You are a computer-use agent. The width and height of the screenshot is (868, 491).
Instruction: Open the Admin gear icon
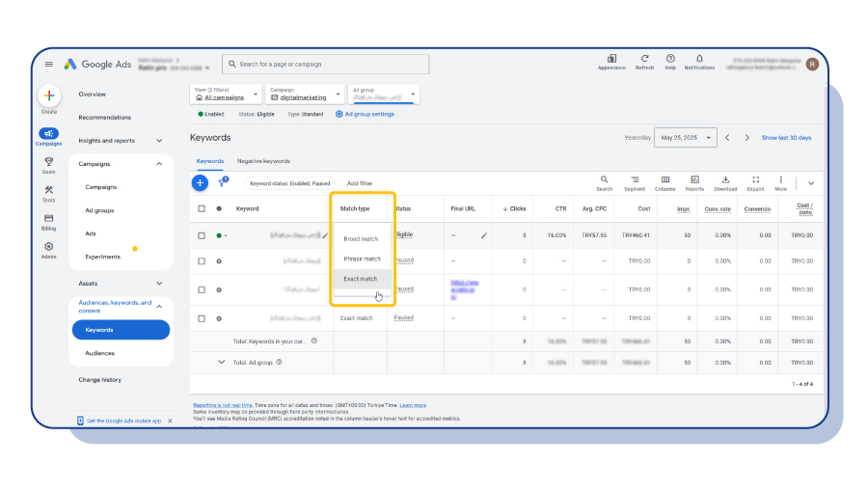click(x=49, y=246)
